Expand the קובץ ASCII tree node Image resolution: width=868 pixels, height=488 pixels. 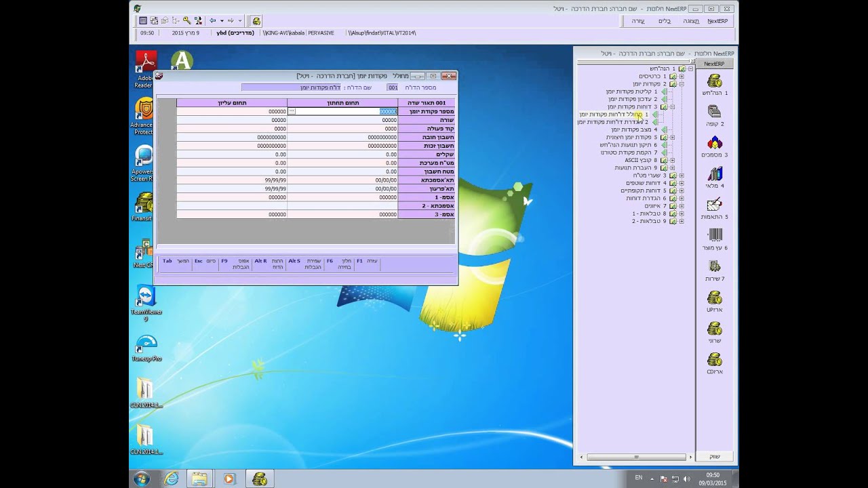(x=672, y=161)
